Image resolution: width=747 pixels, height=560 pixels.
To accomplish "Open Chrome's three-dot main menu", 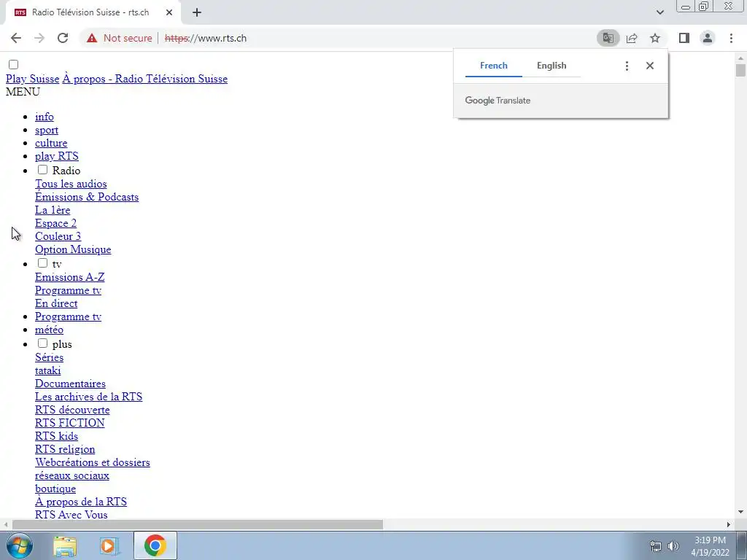I will (731, 38).
